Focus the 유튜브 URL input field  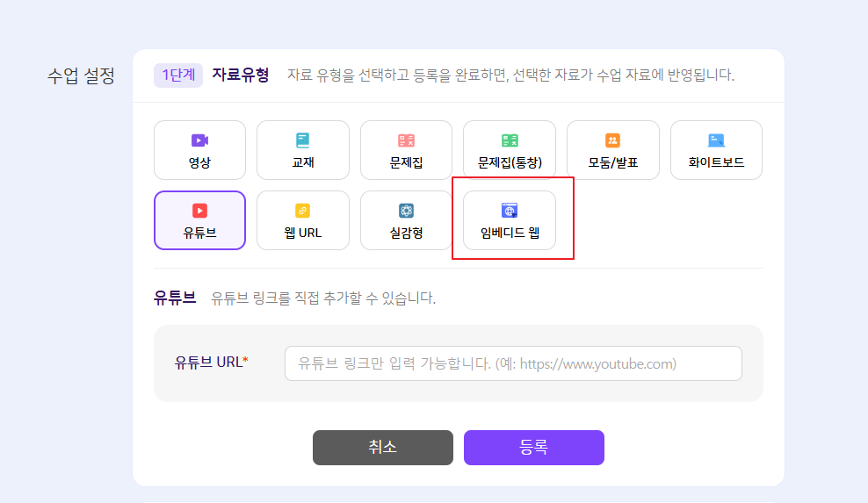pos(513,363)
